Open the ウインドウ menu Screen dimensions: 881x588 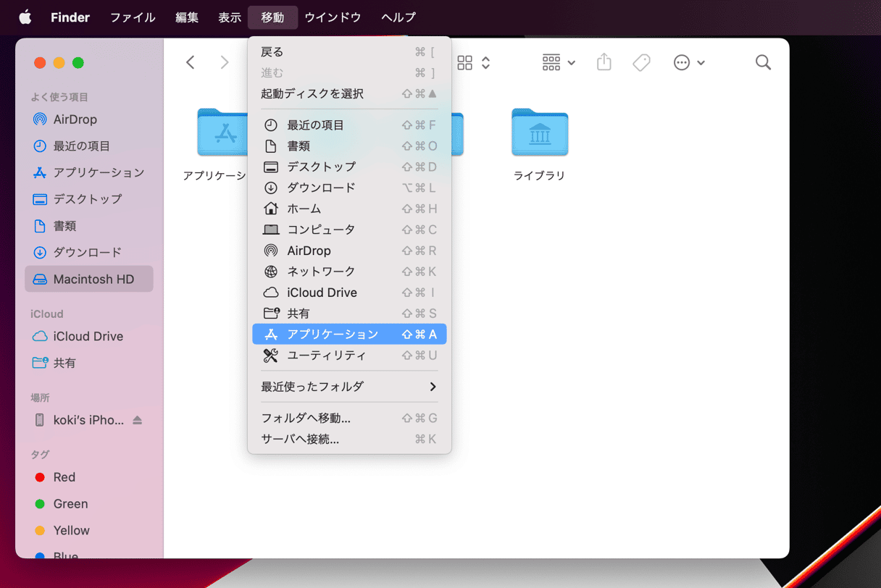click(333, 17)
